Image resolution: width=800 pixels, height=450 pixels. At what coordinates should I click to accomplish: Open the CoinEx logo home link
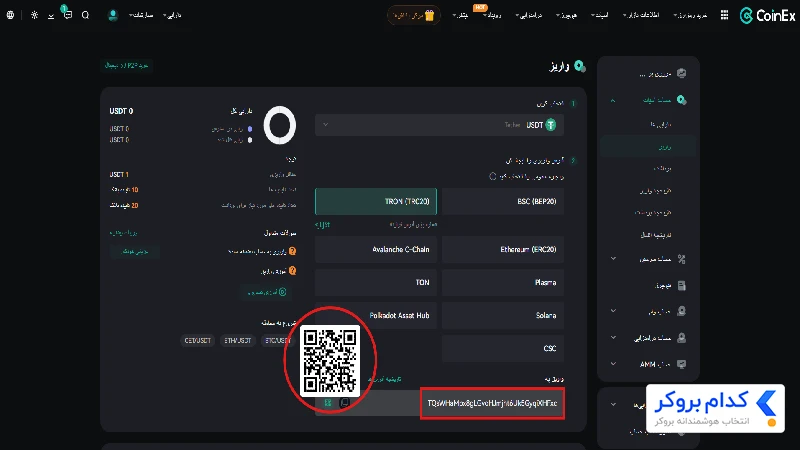click(767, 16)
